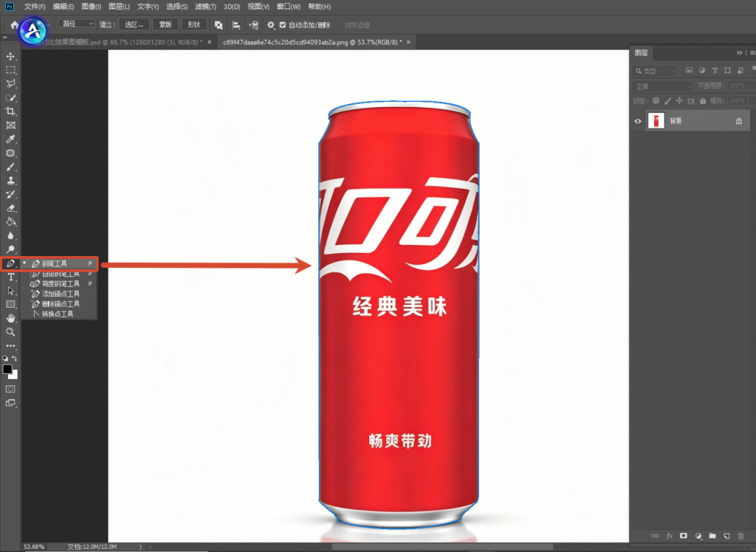This screenshot has height=552, width=756.
Task: Select the Hand tool
Action: tap(10, 318)
